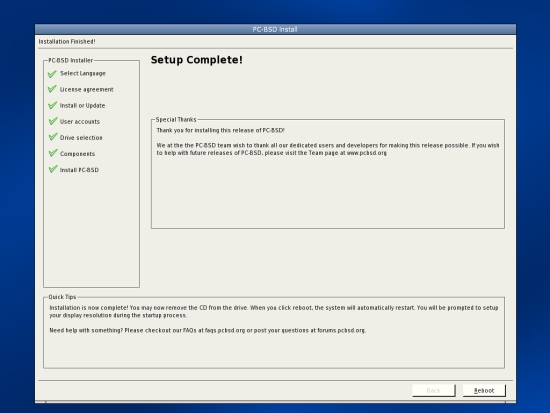550x413 pixels.
Task: Click the Reboot button
Action: tap(484, 391)
